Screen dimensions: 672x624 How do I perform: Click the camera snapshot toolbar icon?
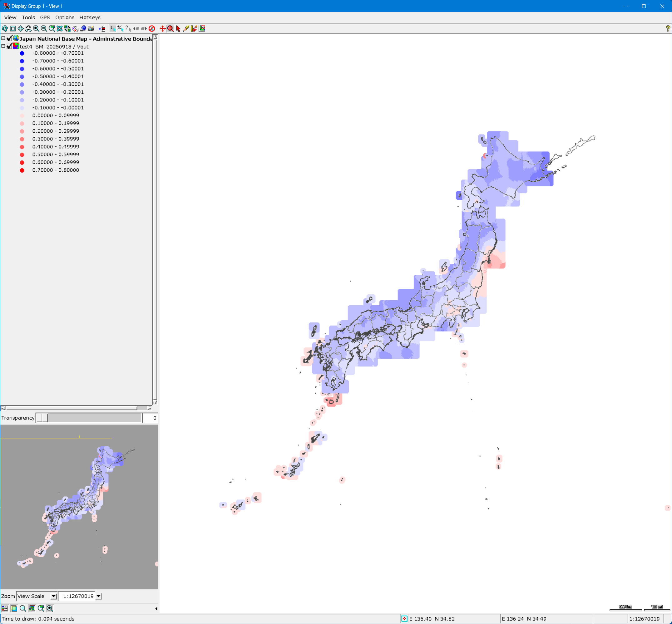[x=91, y=29]
